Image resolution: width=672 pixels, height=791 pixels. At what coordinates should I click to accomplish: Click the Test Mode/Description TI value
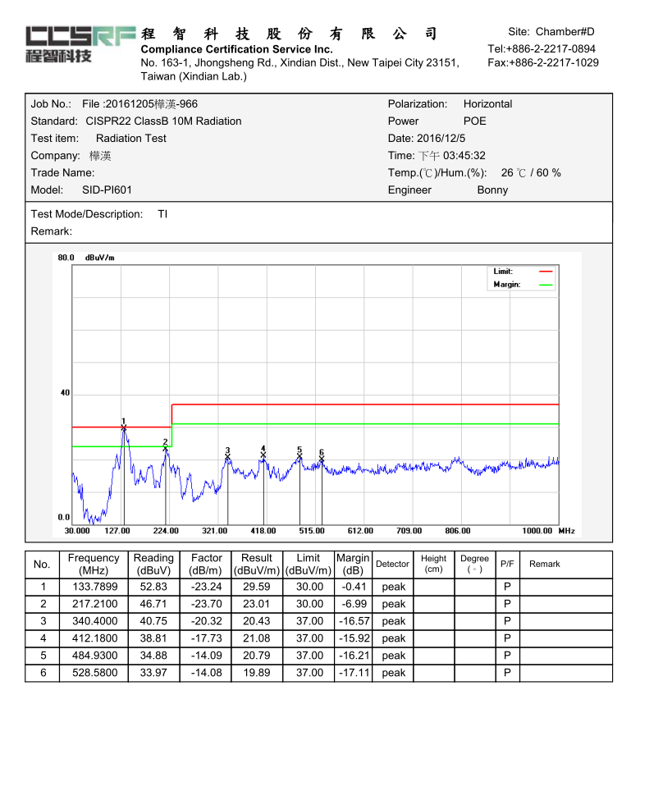tap(162, 214)
